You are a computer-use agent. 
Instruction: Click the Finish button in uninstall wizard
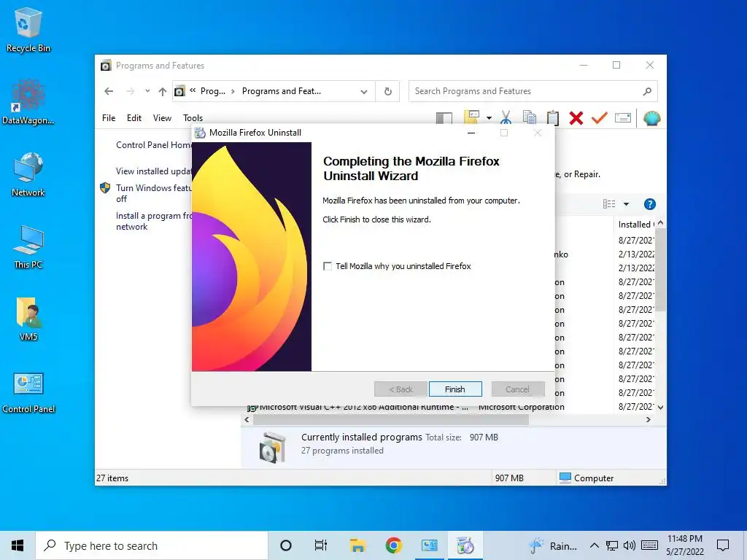pyautogui.click(x=455, y=389)
